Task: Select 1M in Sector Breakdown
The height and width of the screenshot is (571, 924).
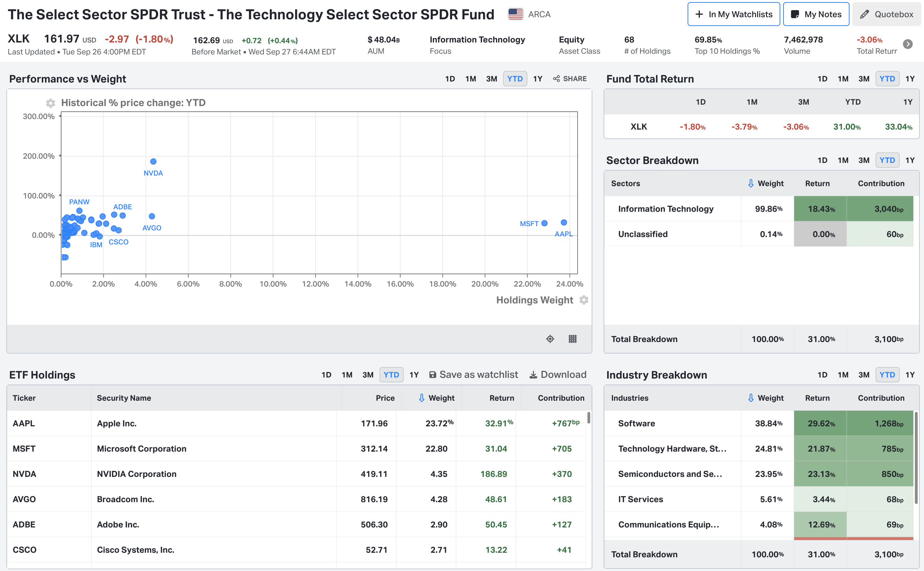Action: (x=843, y=160)
